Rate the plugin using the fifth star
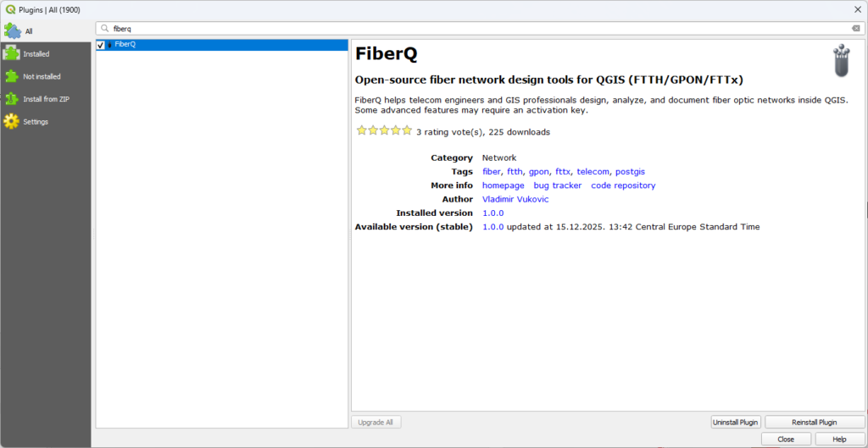This screenshot has width=868, height=448. (x=407, y=130)
